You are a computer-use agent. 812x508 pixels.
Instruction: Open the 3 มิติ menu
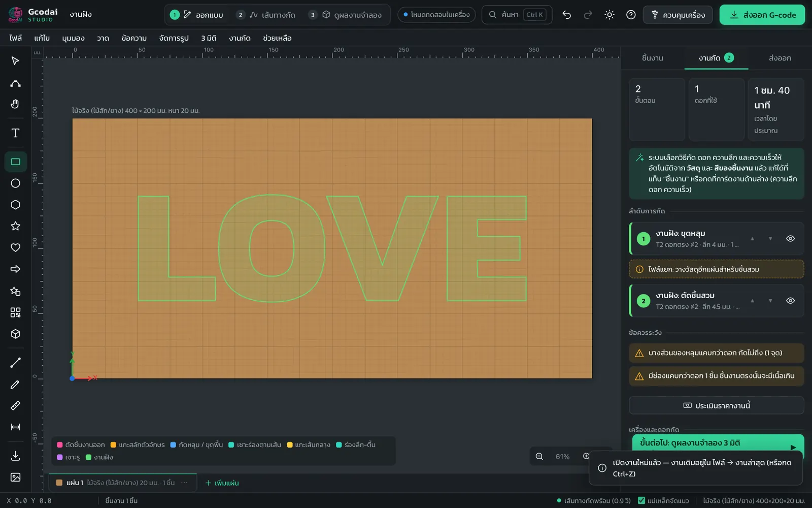[x=209, y=38]
